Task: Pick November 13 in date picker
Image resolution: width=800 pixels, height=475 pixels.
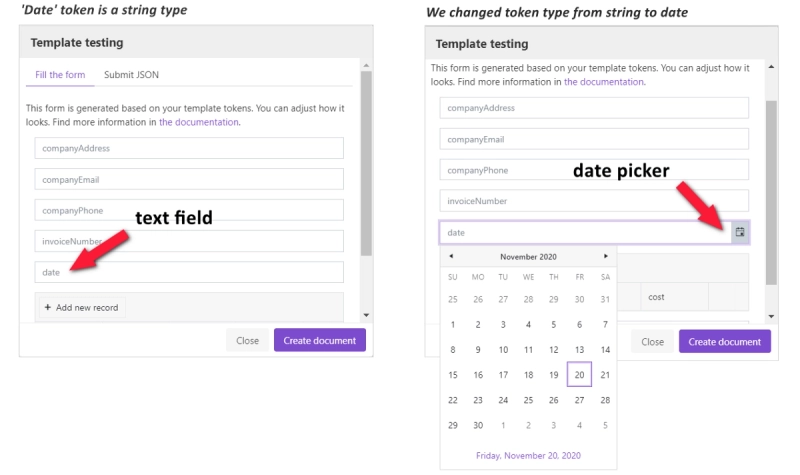Action: (x=579, y=349)
